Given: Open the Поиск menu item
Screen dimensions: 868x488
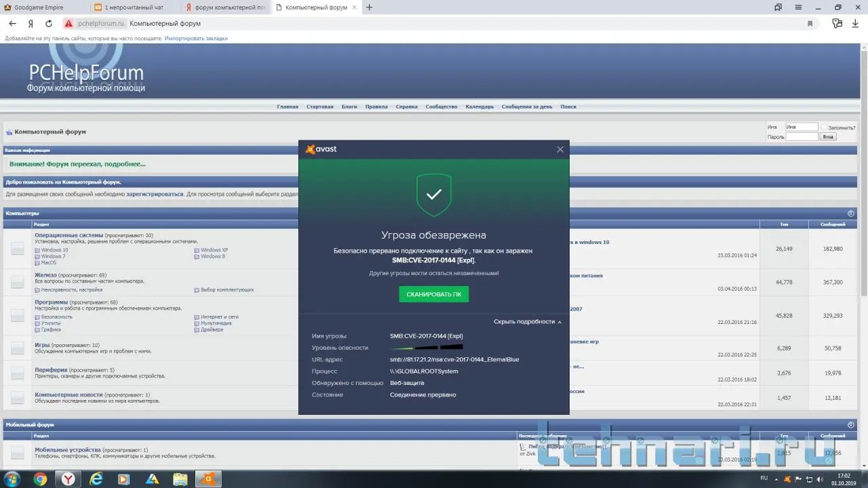Looking at the screenshot, I should (x=568, y=106).
